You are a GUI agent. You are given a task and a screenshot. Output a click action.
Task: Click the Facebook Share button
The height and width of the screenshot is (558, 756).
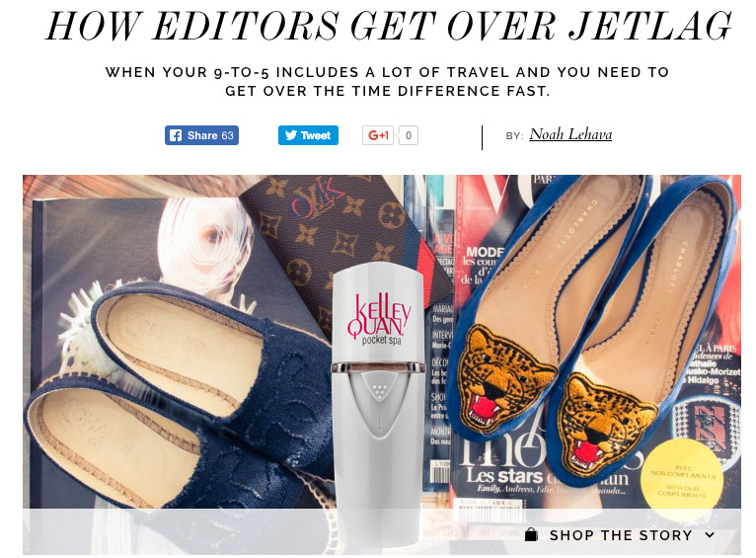coord(201,135)
